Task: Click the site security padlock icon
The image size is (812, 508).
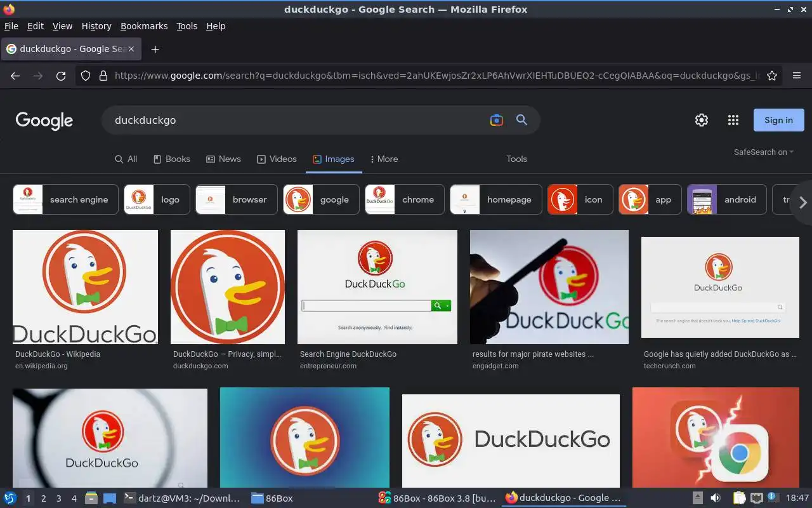Action: (x=103, y=76)
